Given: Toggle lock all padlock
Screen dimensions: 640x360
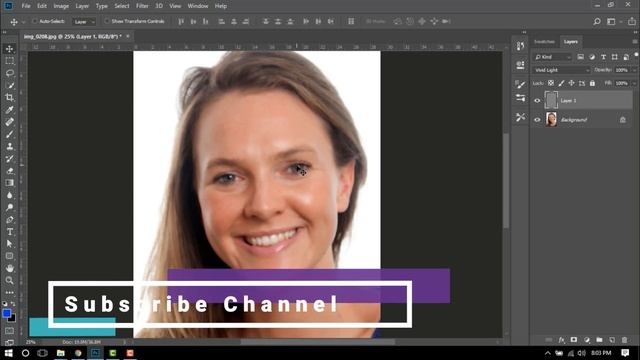Looking at the screenshot, I should [x=592, y=83].
